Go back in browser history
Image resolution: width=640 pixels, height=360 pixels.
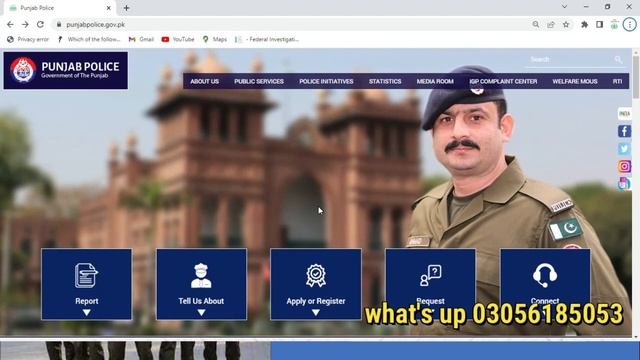(10, 24)
